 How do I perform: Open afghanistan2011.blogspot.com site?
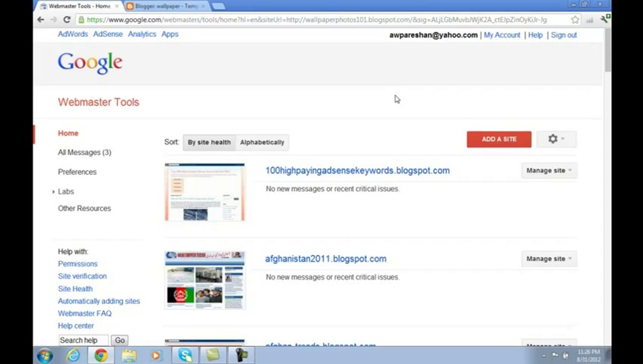(x=326, y=259)
